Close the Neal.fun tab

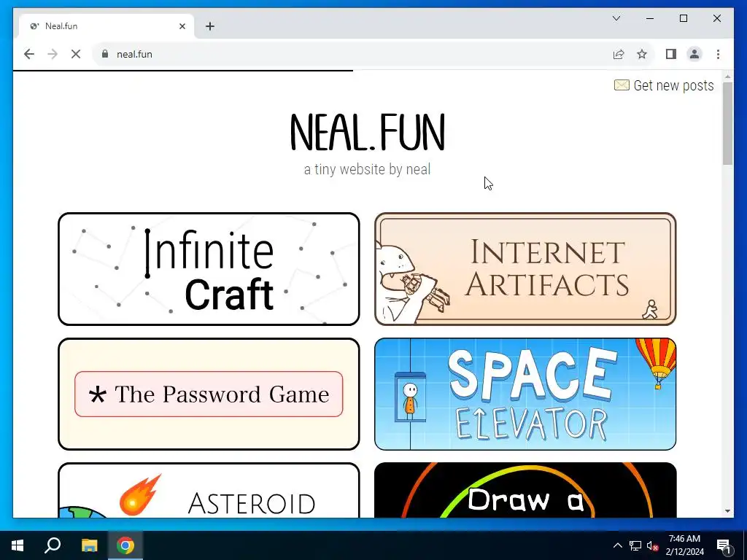tap(182, 26)
